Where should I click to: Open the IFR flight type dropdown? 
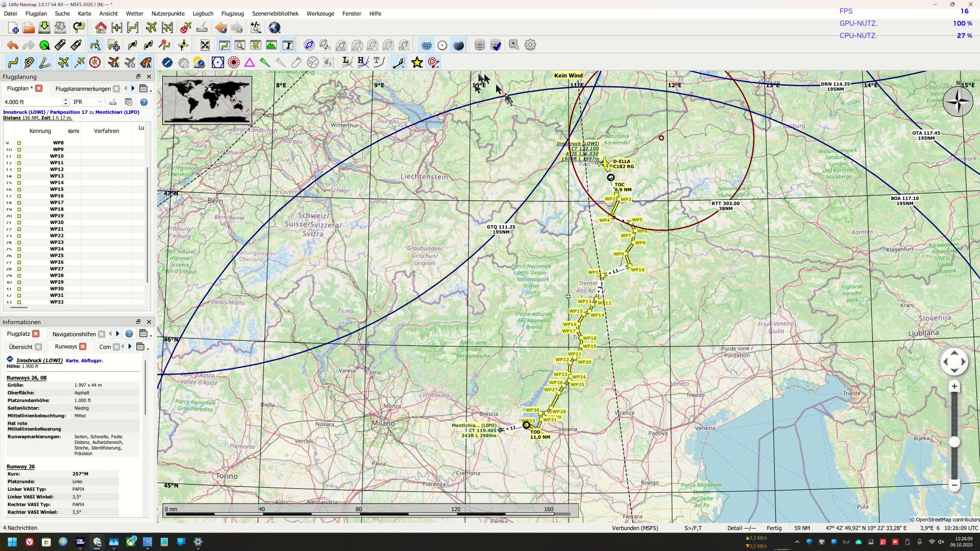[88, 102]
